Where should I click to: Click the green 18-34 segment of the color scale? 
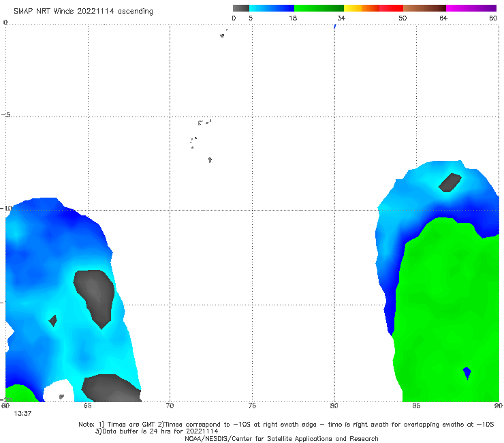point(319,8)
